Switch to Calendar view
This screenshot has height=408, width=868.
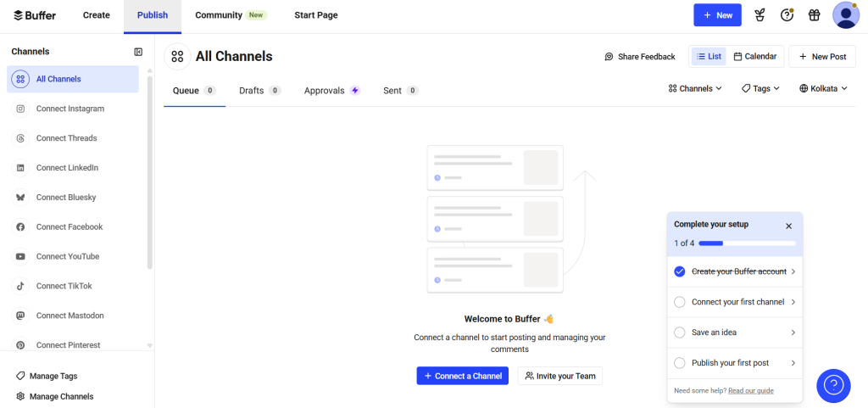(x=755, y=57)
